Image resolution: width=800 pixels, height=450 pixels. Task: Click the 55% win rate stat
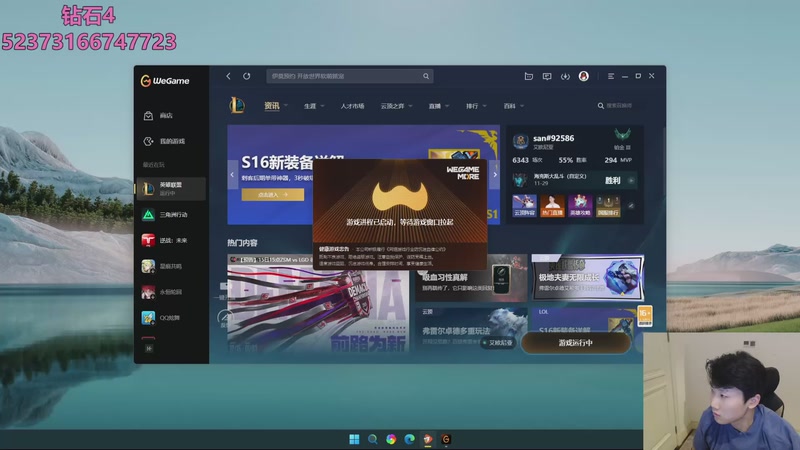coord(572,160)
